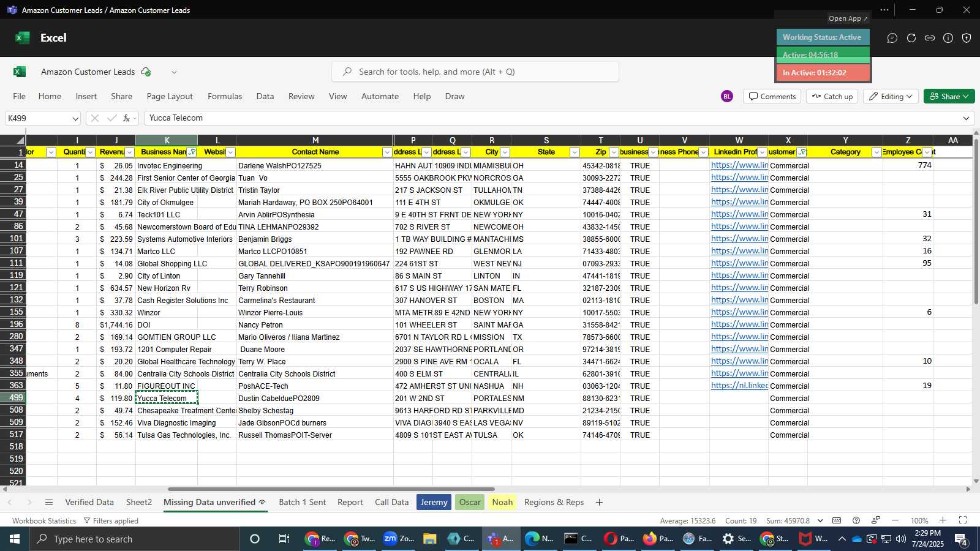This screenshot has height=551, width=980.
Task: Open the Formulas ribbon tab
Action: click(x=225, y=96)
